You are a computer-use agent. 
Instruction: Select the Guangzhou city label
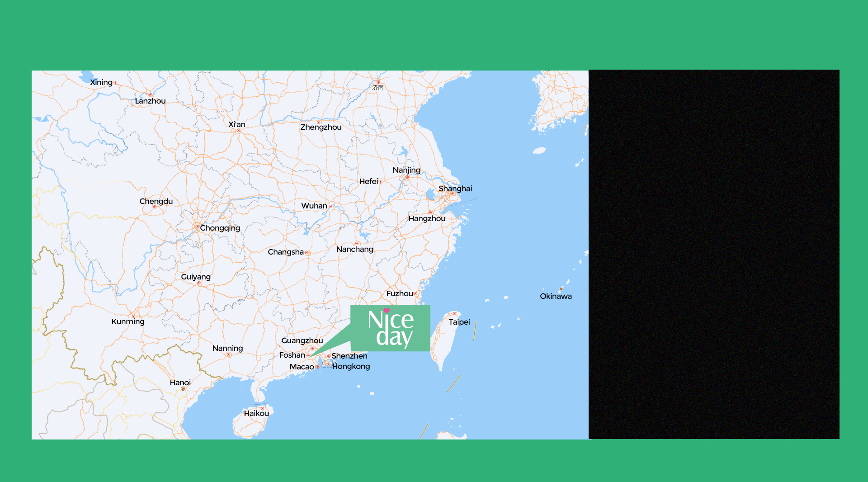click(302, 340)
